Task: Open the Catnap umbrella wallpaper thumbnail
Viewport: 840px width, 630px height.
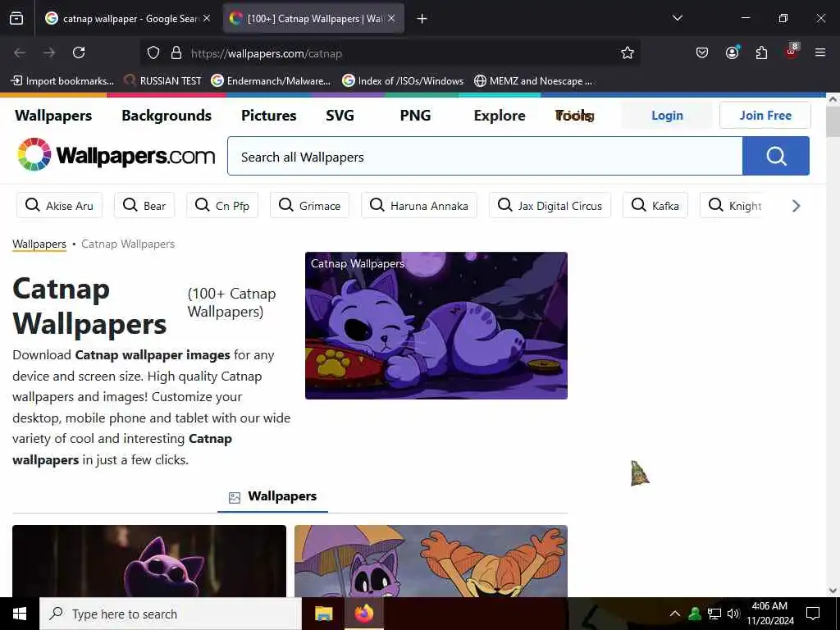Action: click(431, 561)
